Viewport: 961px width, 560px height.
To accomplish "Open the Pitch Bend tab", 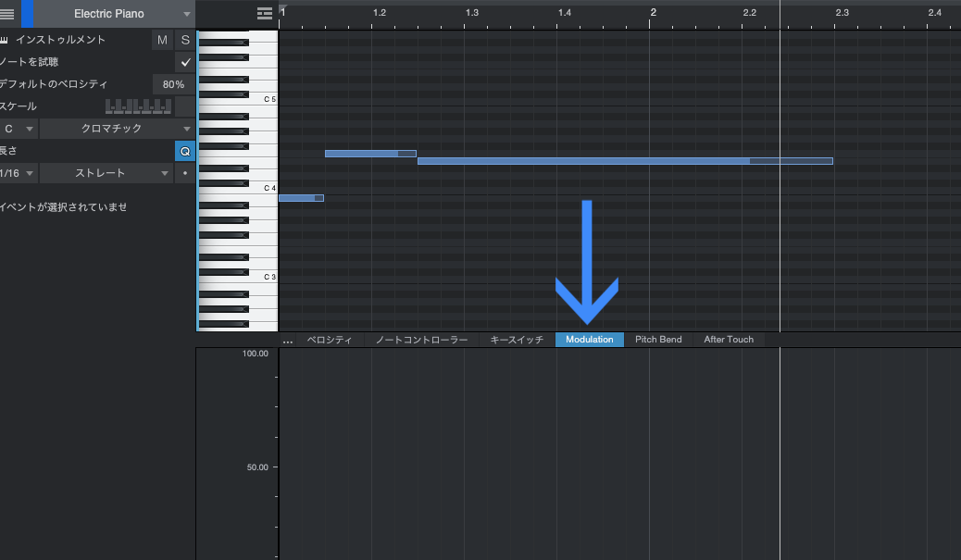I will click(658, 340).
